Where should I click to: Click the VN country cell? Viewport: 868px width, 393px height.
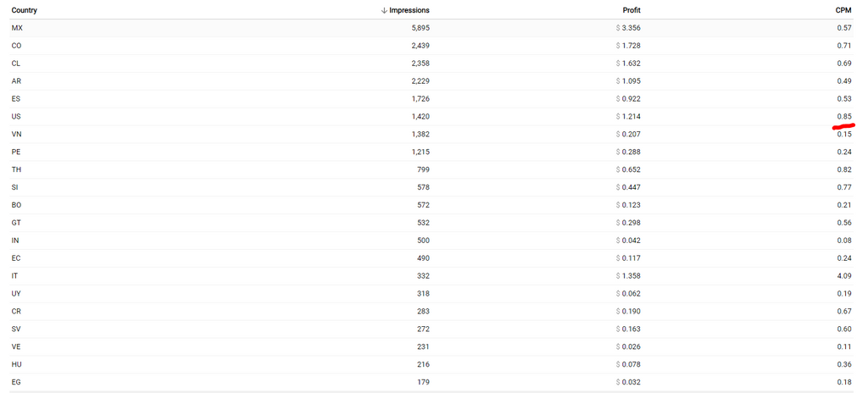(x=16, y=135)
